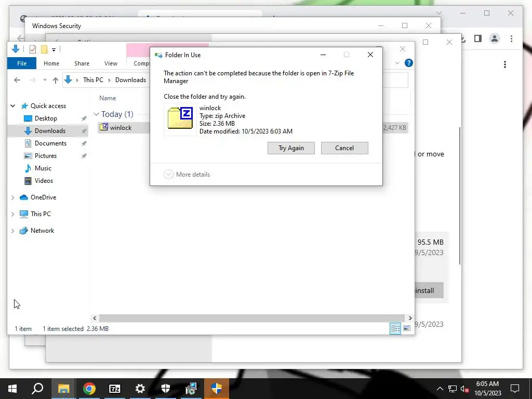
Task: Click Try Again in Folder In Use dialog
Action: click(x=291, y=148)
